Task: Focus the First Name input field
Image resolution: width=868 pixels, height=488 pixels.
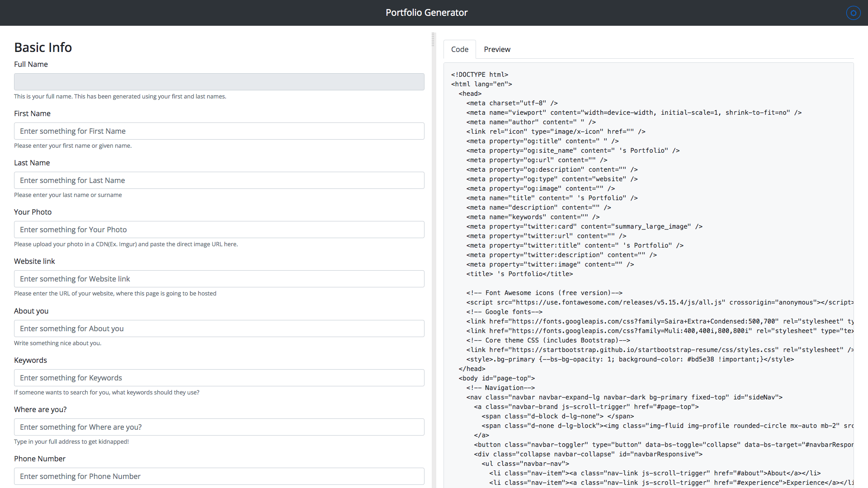Action: click(219, 131)
